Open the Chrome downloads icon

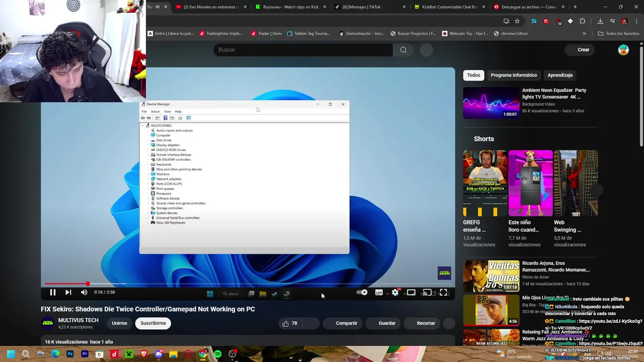click(600, 21)
